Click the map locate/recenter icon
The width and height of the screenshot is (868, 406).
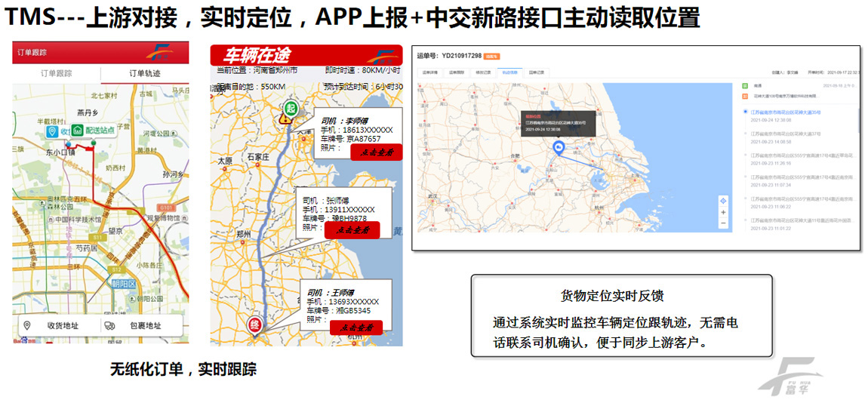click(723, 201)
